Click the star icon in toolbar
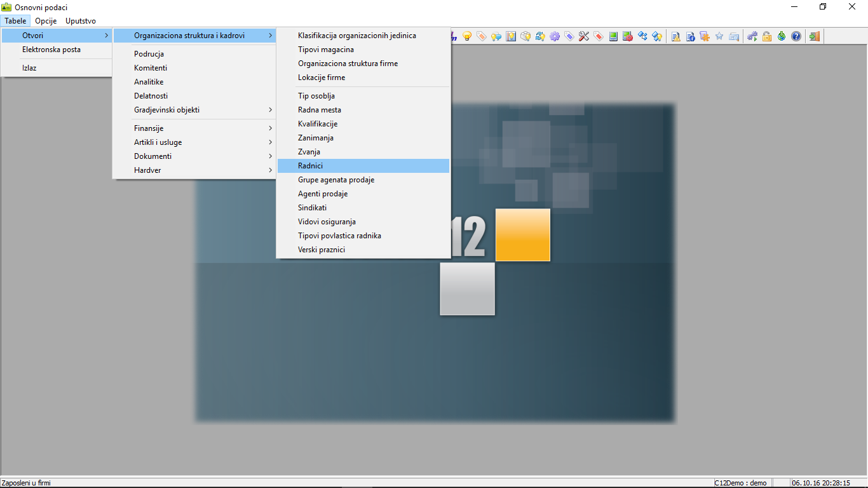Viewport: 868px width, 488px height. tap(719, 36)
